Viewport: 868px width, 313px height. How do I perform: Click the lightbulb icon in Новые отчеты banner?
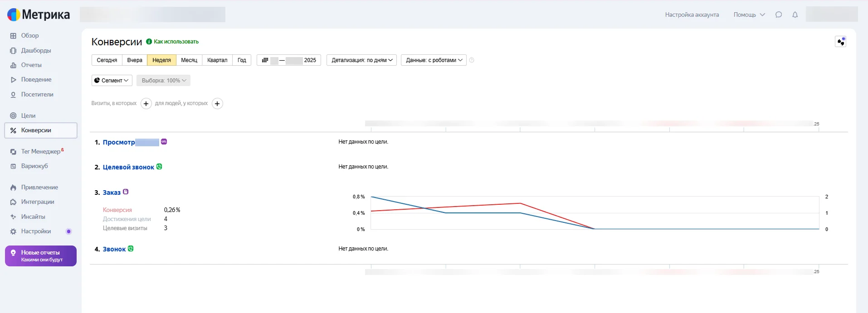[x=13, y=253]
